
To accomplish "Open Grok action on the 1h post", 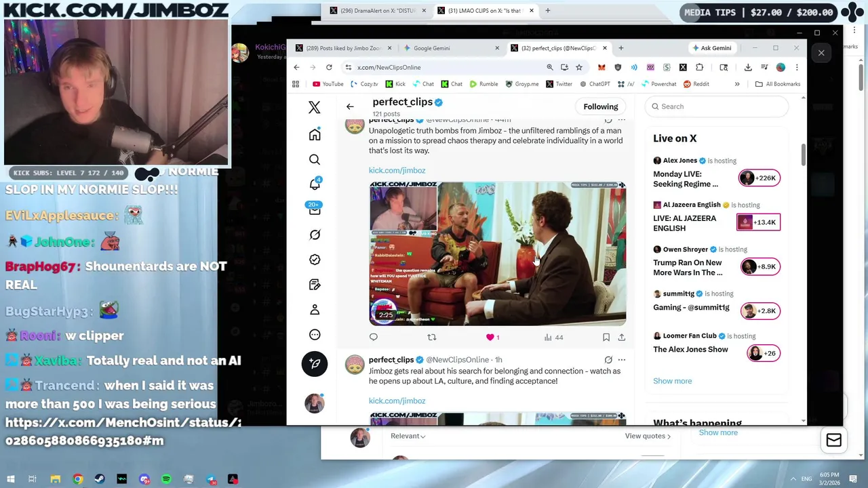I will pos(608,360).
